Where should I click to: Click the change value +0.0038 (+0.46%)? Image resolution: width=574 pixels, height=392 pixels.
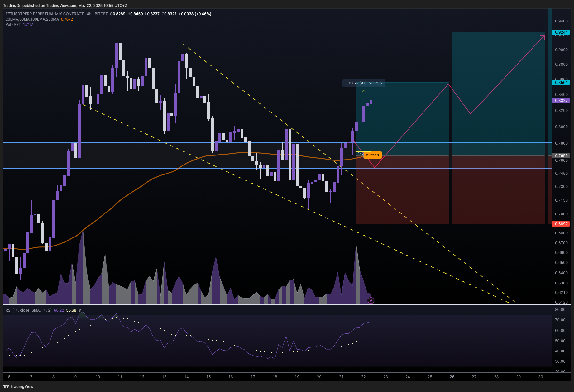click(195, 14)
